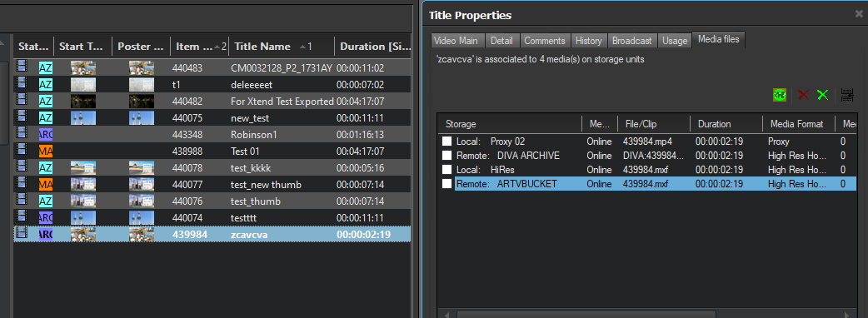
Task: Click orange MA status badge for Test 01
Action: (45, 151)
